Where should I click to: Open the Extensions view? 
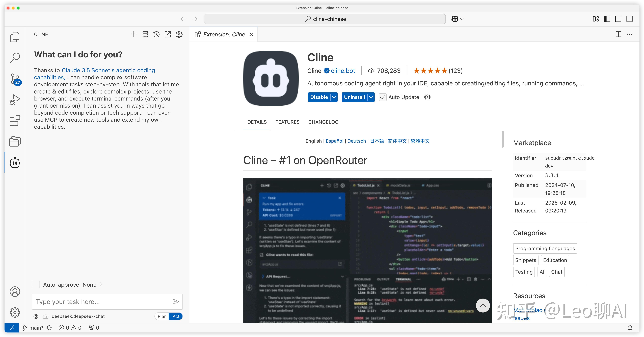15,120
